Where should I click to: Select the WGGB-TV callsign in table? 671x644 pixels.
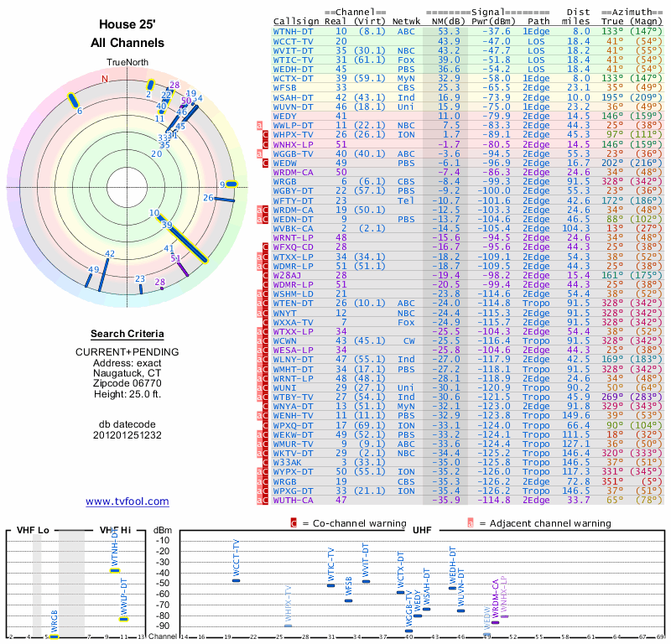293,153
